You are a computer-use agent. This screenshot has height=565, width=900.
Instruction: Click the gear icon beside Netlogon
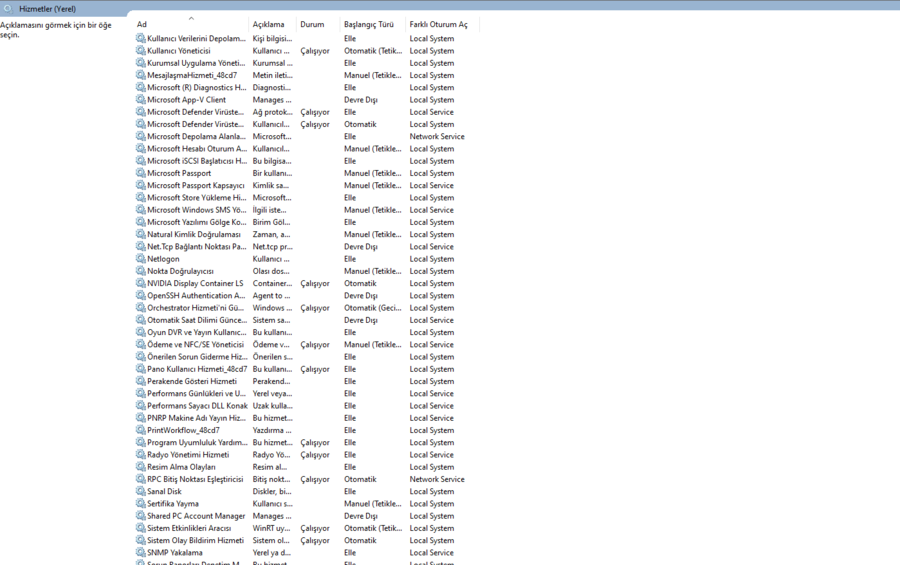pos(141,258)
